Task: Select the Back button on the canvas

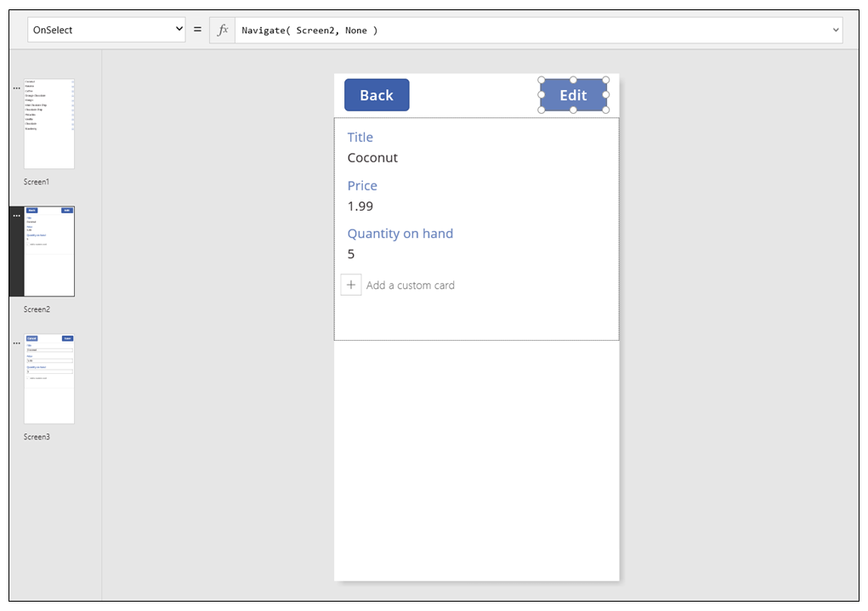Action: click(x=377, y=94)
